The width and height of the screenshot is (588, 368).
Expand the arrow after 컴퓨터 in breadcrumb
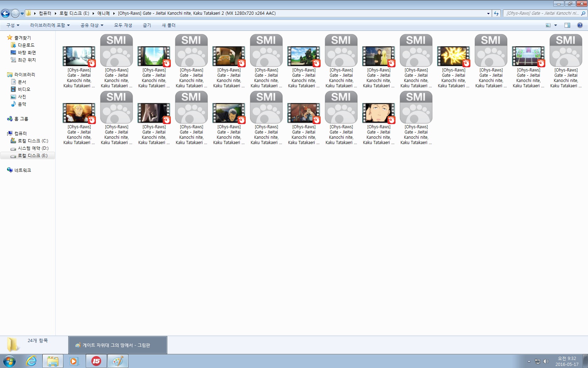tap(55, 13)
